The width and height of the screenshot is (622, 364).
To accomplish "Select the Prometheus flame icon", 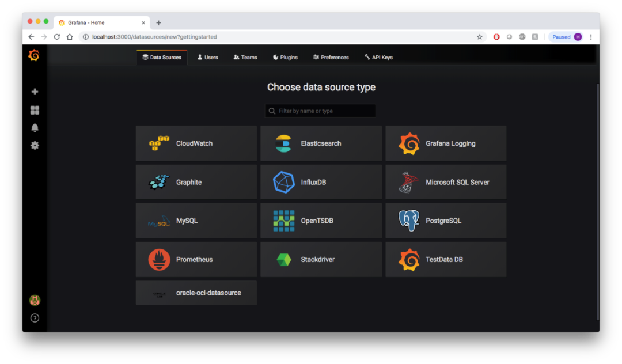I will tap(159, 259).
